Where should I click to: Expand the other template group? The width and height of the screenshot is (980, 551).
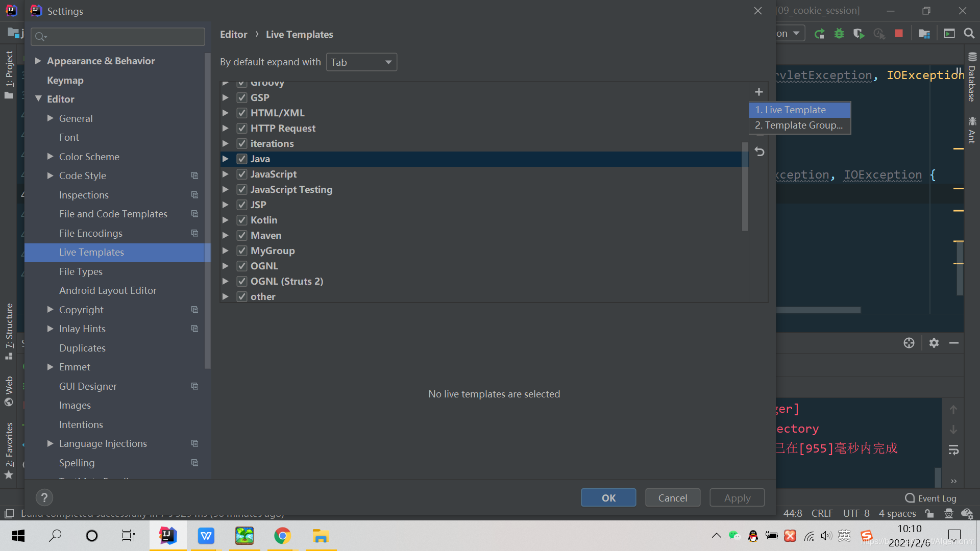[x=225, y=296]
